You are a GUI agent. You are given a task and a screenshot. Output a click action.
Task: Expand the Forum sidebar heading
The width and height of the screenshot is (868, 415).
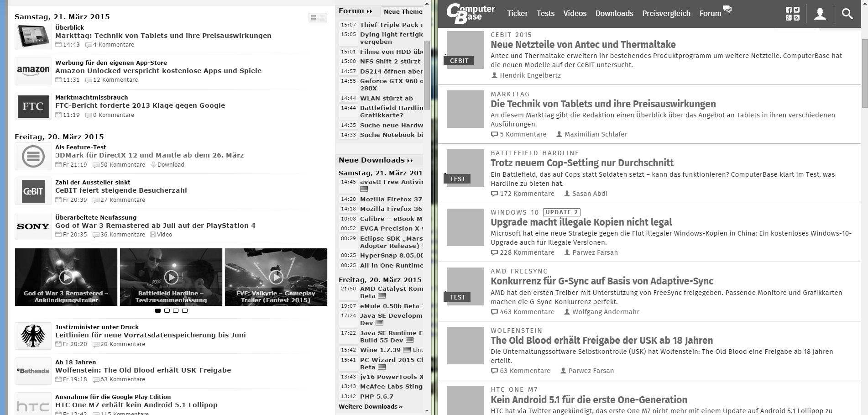point(356,11)
